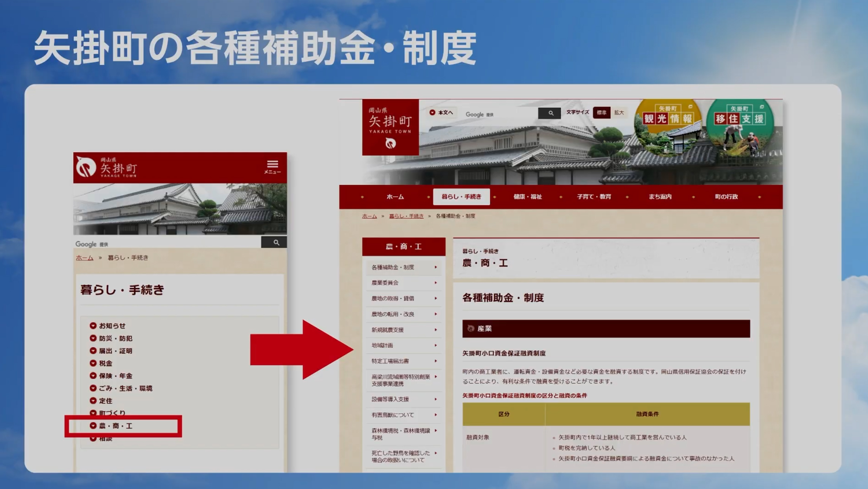Click the red bullet icon beside 税金

coord(92,364)
